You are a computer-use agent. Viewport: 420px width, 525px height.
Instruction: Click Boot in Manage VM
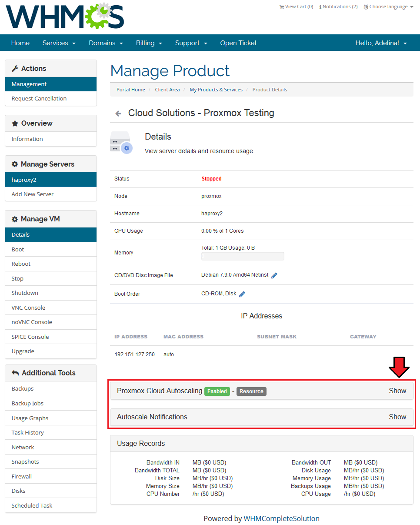pos(51,249)
